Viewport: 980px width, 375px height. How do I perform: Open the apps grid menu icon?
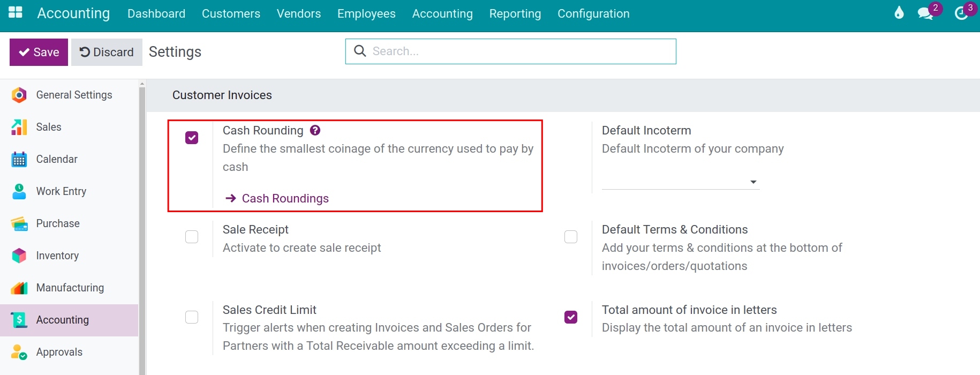tap(16, 12)
